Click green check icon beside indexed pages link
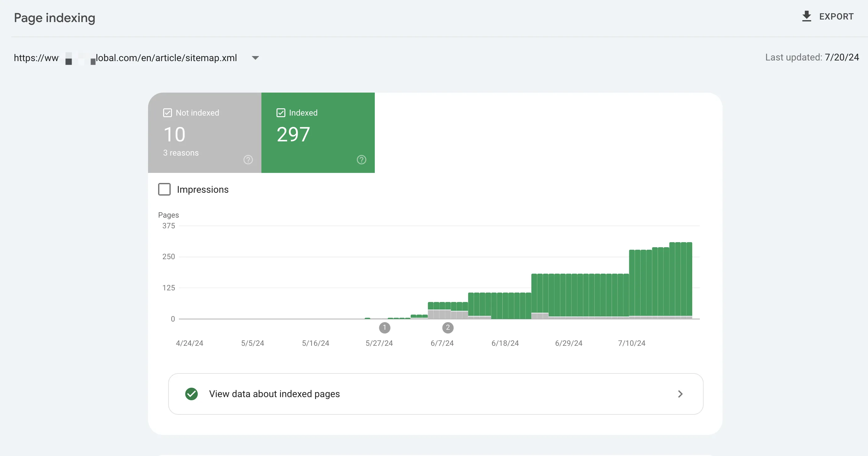This screenshot has height=456, width=868. click(191, 394)
